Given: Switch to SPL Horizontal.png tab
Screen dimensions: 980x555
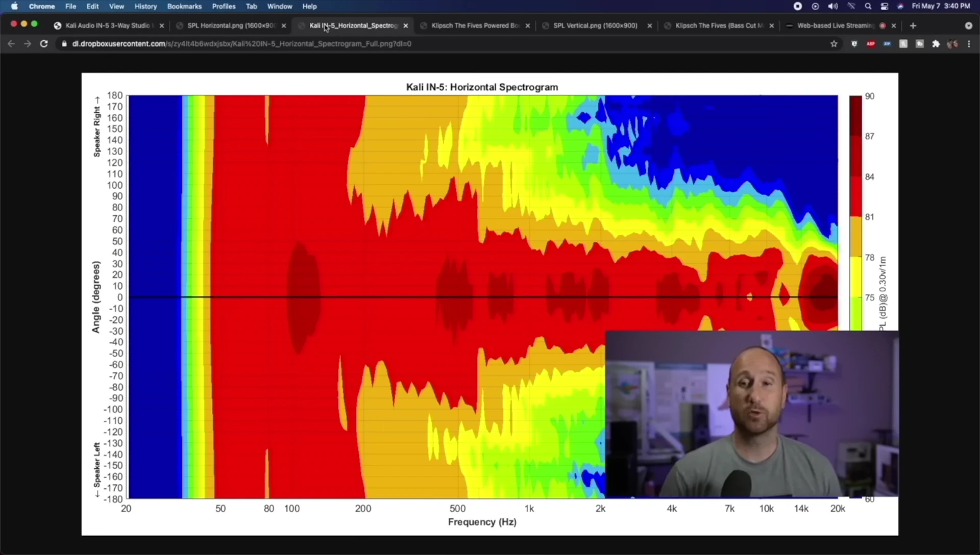Looking at the screenshot, I should (232, 26).
